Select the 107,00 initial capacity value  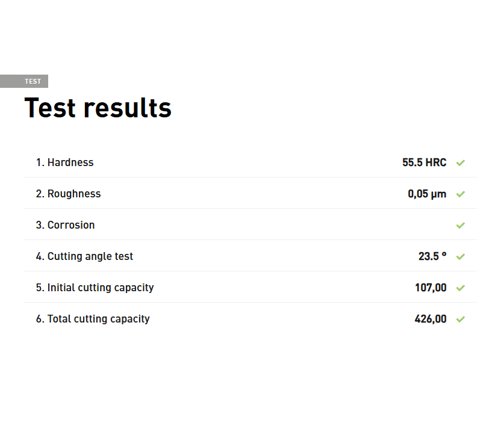[431, 288]
